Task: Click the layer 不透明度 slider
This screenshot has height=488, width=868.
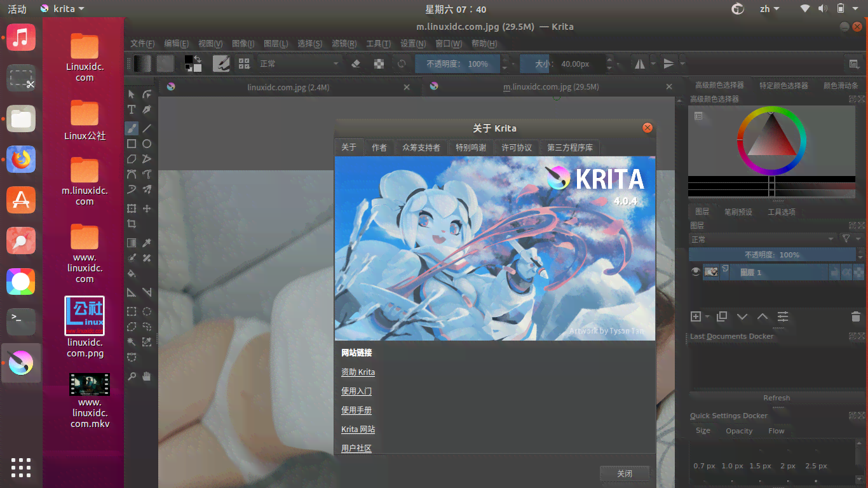Action: [x=772, y=255]
